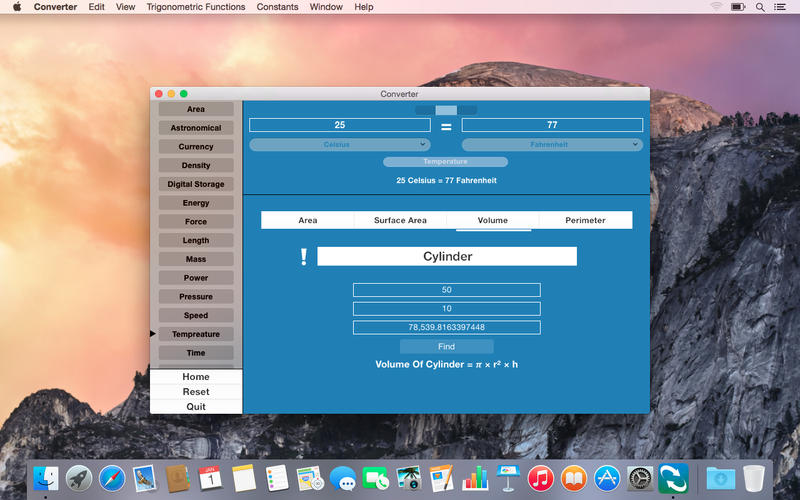800x500 pixels.
Task: Open Messages speech bubble icon in dock
Action: (x=343, y=479)
